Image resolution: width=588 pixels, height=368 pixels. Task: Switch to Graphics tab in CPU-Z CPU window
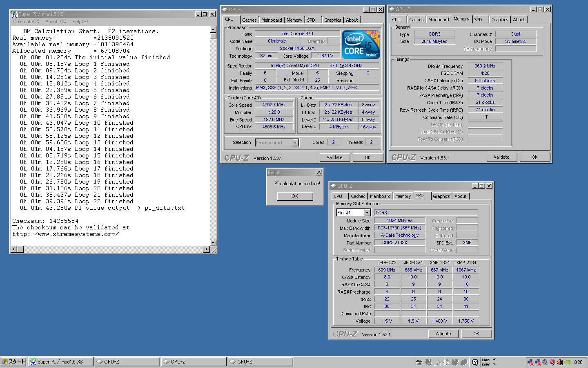(332, 20)
